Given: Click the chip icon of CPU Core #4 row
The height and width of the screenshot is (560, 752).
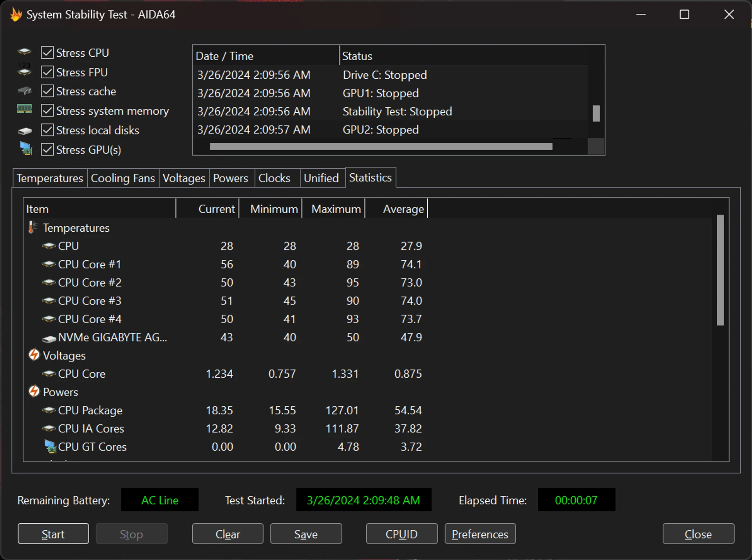Looking at the screenshot, I should point(49,319).
